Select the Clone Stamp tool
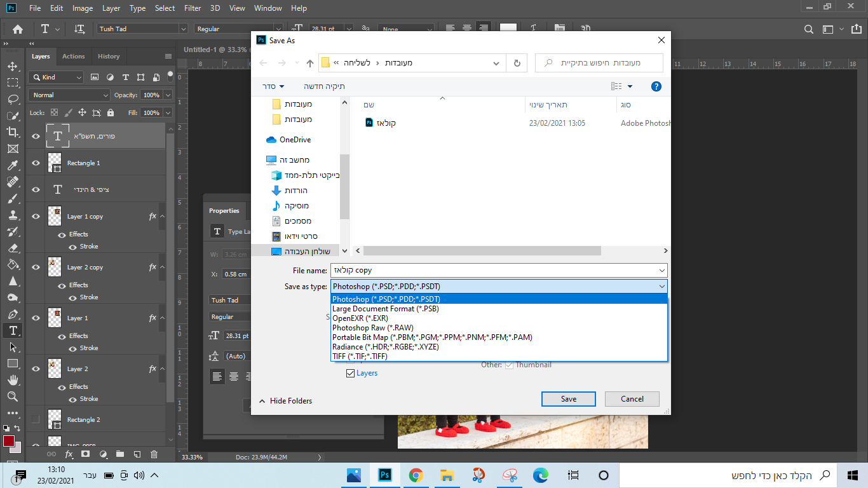Viewport: 868px width, 488px height. (x=13, y=215)
